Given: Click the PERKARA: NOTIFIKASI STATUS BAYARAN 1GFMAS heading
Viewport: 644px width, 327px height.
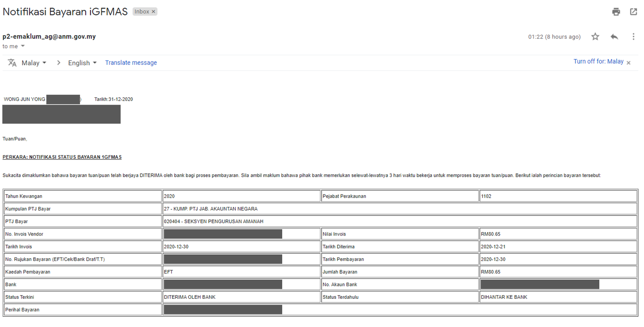Looking at the screenshot, I should (x=62, y=157).
